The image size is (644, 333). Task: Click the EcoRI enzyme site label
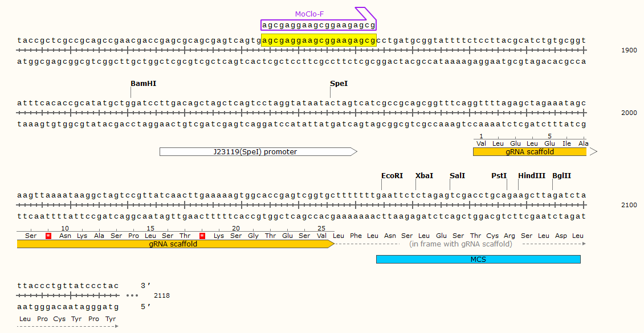pyautogui.click(x=392, y=176)
